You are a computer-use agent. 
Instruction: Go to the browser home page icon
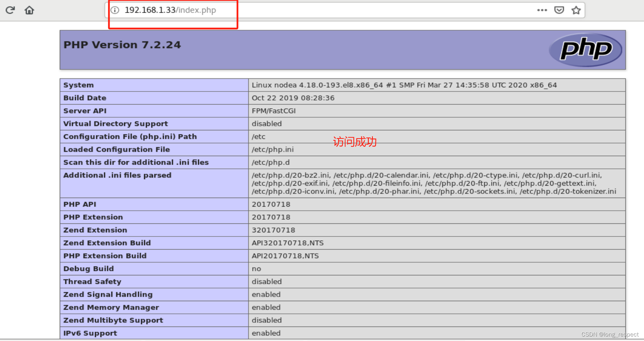pyautogui.click(x=29, y=10)
